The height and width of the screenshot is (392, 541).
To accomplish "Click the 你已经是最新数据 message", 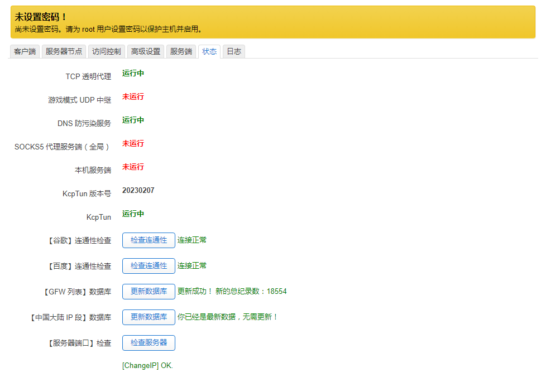I will [228, 317].
